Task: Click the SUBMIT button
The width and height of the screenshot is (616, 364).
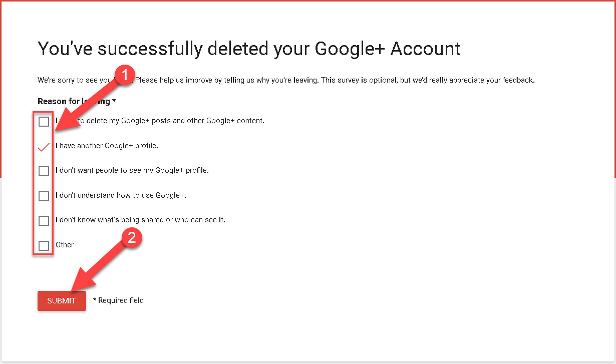Action: pos(61,300)
